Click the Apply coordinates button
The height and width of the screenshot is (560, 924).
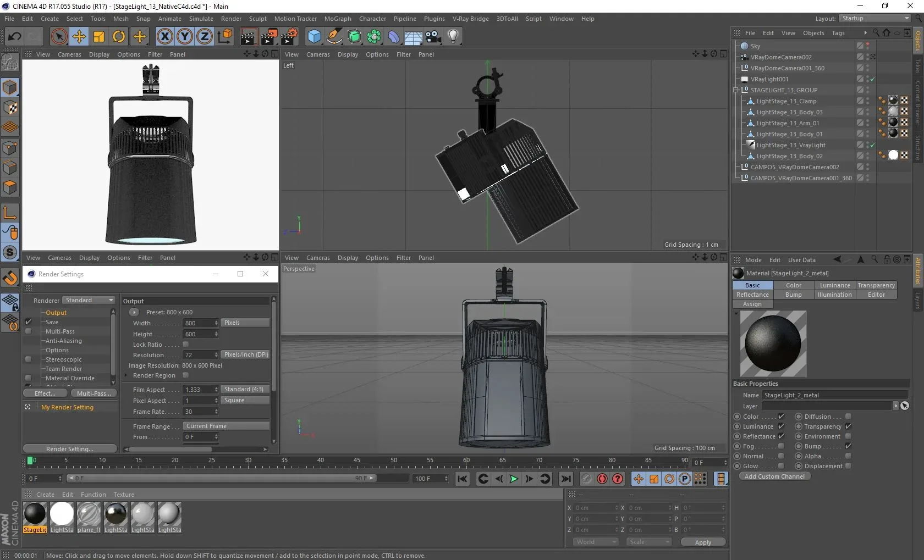click(703, 542)
